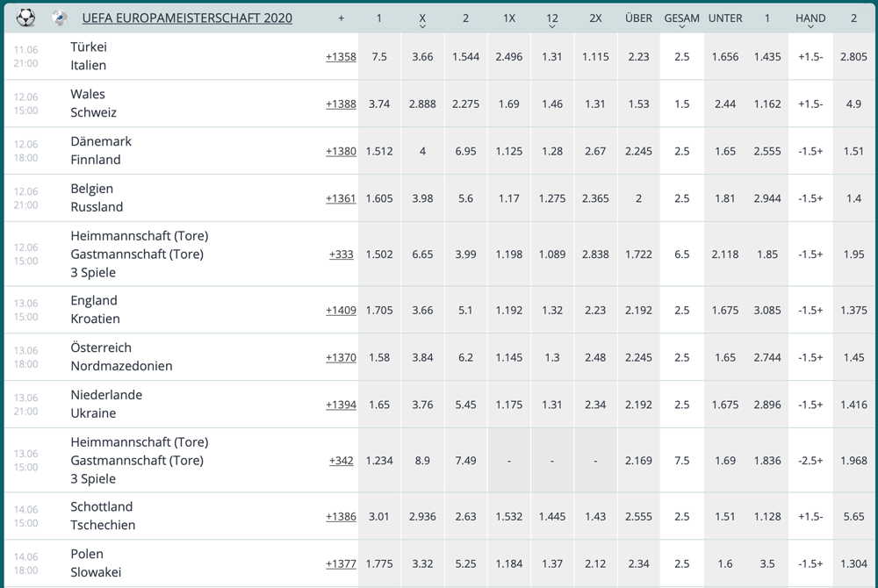
Task: Open +1358 markets for Türkei vs Italien
Action: tap(341, 56)
